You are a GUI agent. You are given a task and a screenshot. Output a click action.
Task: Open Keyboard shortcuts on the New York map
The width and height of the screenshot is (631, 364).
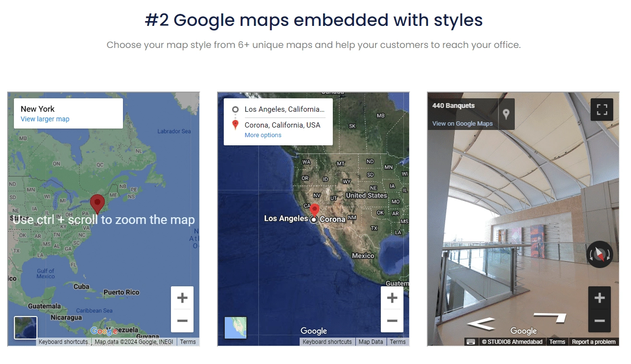coord(63,342)
